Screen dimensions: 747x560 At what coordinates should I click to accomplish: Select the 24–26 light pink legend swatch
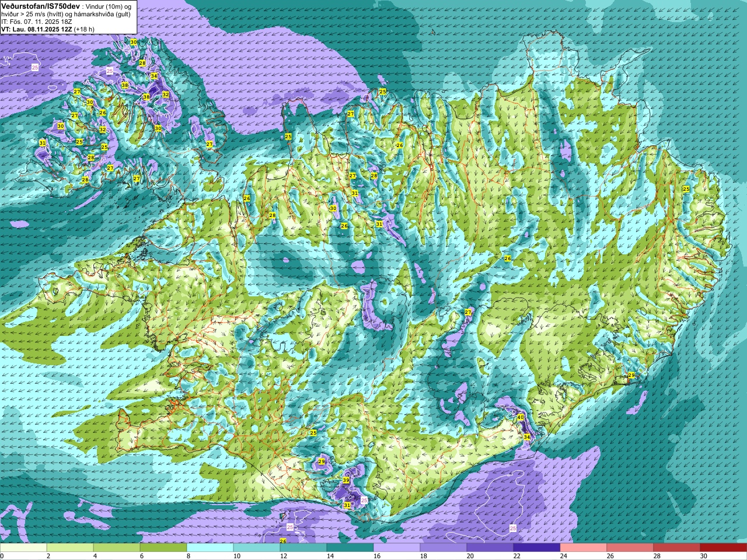[584, 548]
